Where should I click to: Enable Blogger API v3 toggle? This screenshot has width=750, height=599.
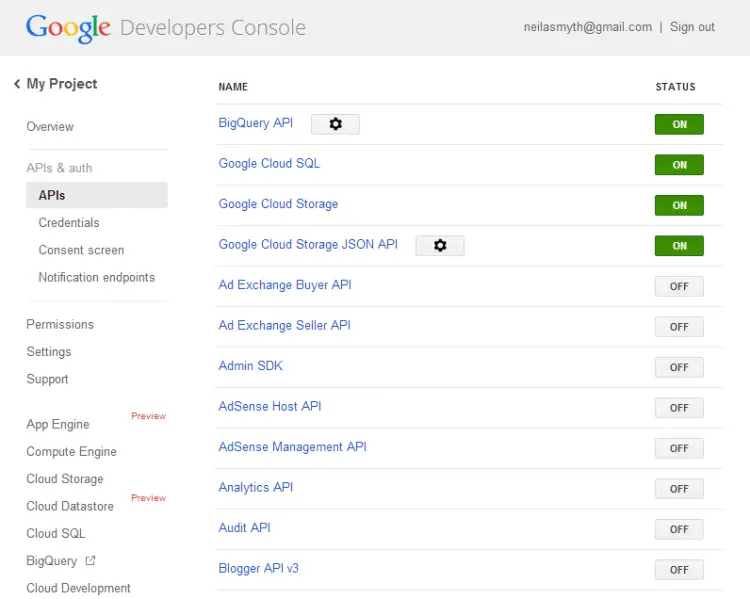pos(679,569)
